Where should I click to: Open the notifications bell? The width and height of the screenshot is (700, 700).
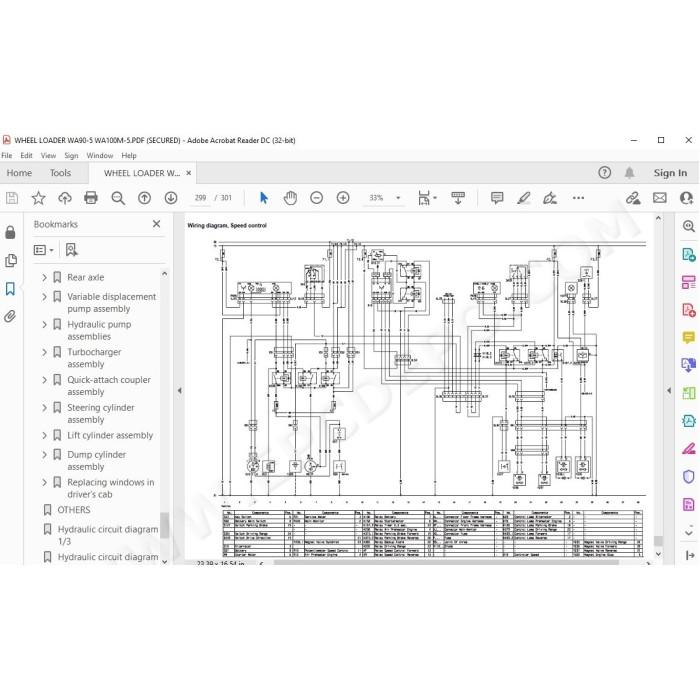pyautogui.click(x=629, y=173)
